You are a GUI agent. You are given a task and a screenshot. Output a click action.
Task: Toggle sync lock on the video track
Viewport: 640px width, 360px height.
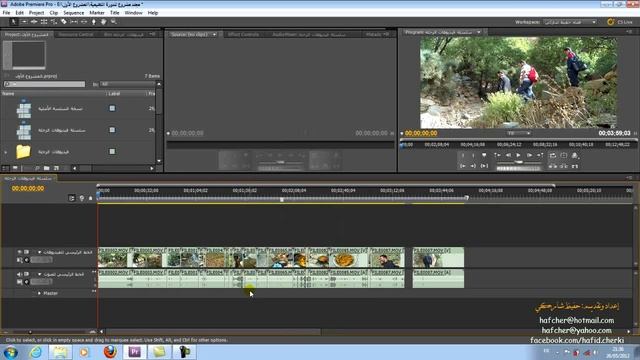click(x=27, y=252)
